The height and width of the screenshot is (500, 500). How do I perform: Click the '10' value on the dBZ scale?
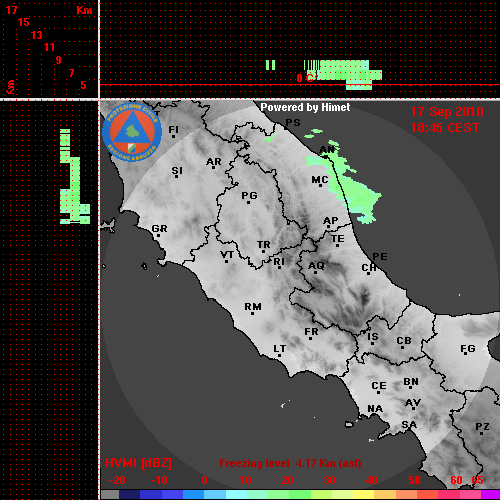click(246, 480)
